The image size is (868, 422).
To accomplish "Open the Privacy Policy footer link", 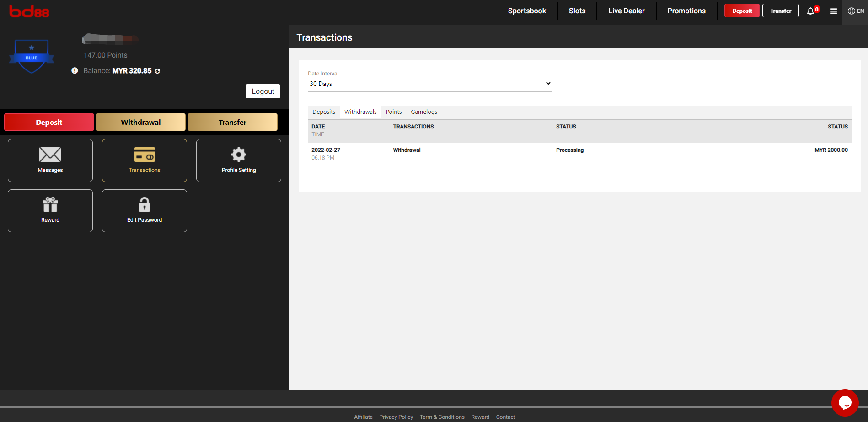I will (396, 417).
